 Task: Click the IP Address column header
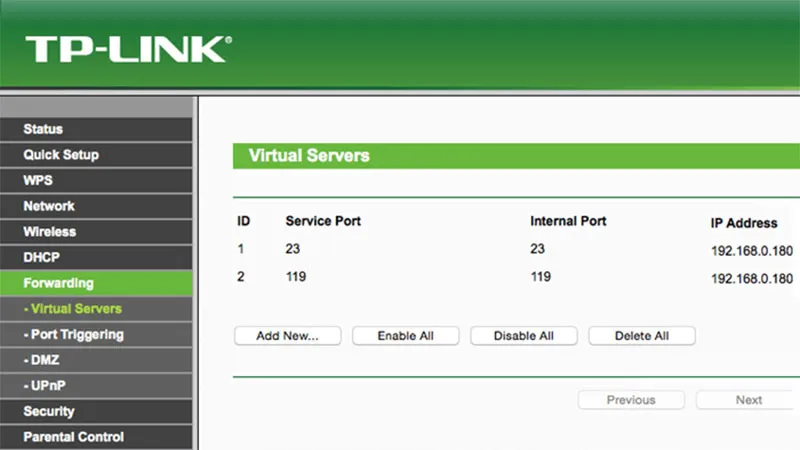[x=744, y=223]
